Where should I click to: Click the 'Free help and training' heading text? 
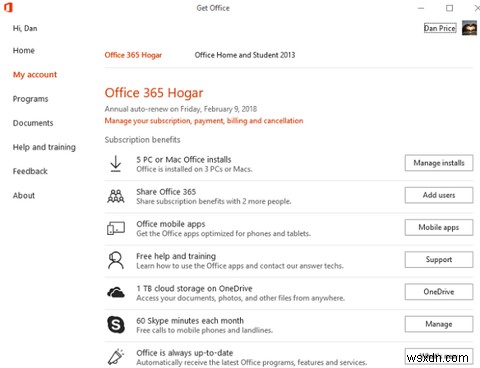(176, 256)
